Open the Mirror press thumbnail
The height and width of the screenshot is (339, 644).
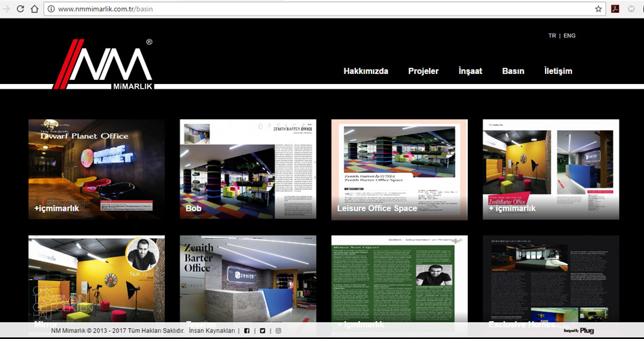pyautogui.click(x=96, y=279)
